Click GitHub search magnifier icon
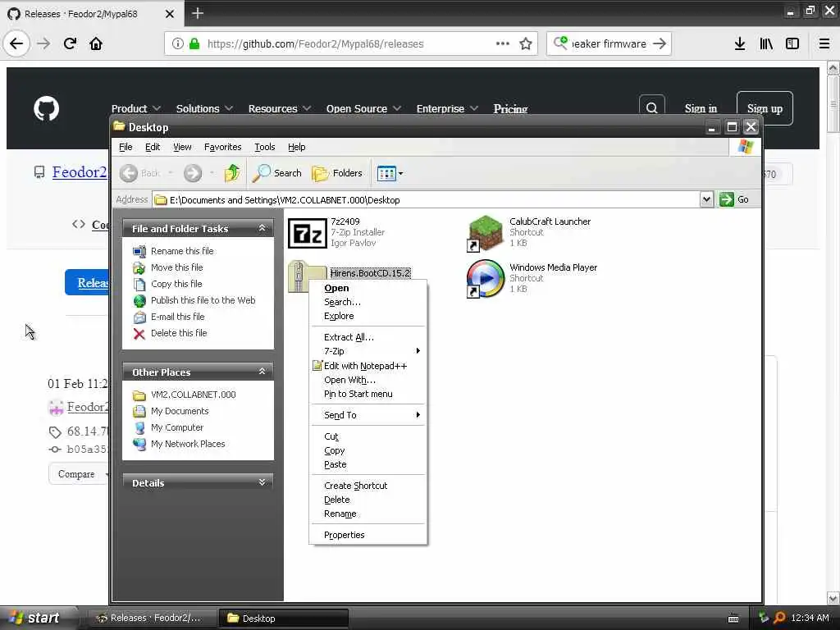Screen dimensions: 840x630 pos(652,108)
